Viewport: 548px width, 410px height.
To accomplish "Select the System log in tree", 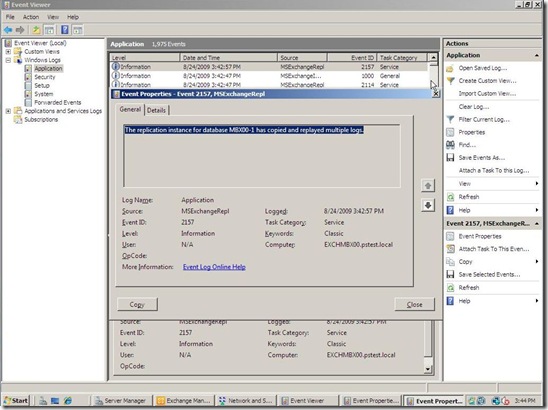I will pyautogui.click(x=44, y=94).
